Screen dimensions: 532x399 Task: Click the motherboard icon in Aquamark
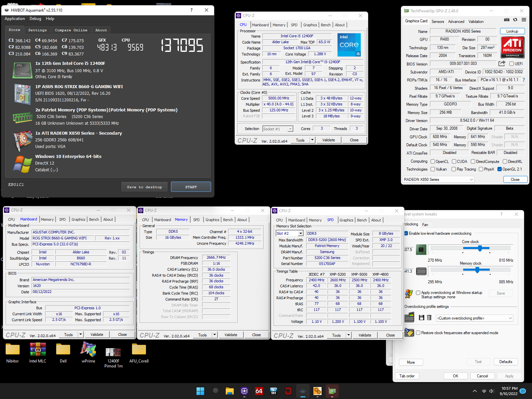[x=23, y=94]
